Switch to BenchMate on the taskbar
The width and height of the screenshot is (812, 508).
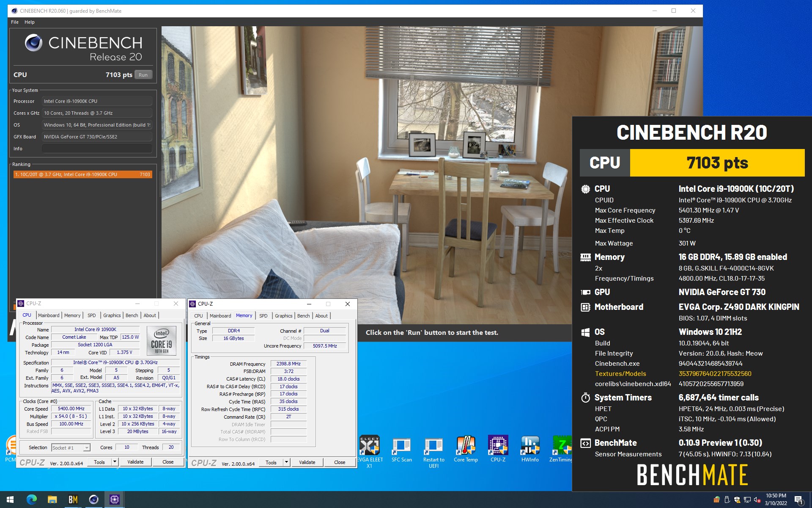pyautogui.click(x=73, y=500)
